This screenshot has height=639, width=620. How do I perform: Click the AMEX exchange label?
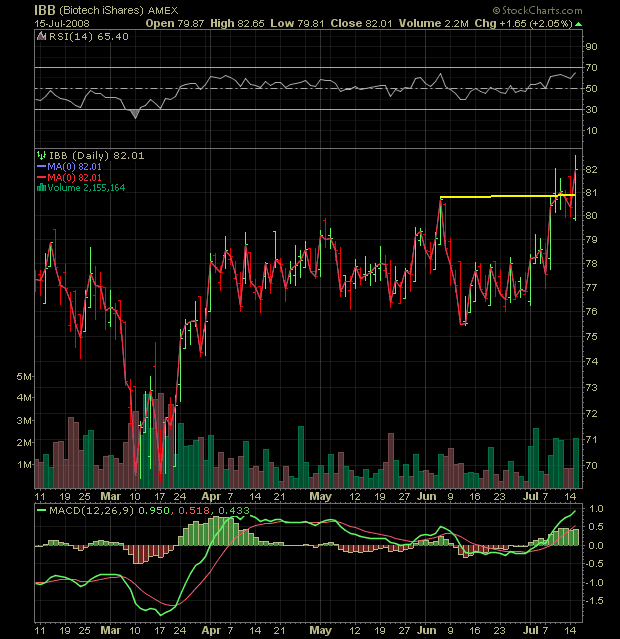(163, 11)
